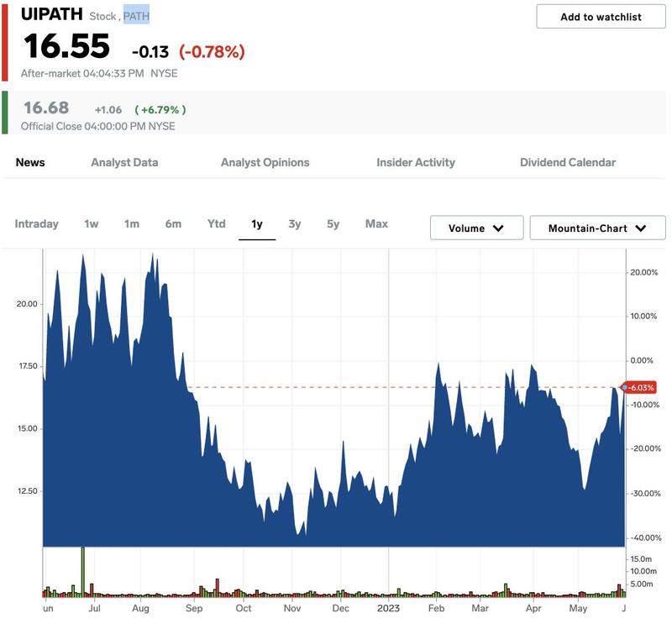Viewport: 672px width, 629px height.
Task: Click the 5.00m volume axis label
Action: click(642, 584)
